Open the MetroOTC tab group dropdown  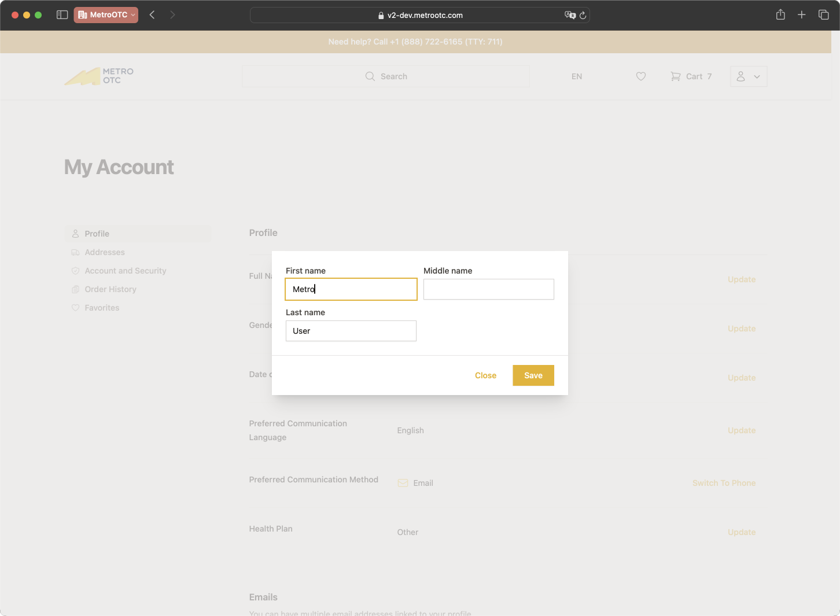[106, 15]
